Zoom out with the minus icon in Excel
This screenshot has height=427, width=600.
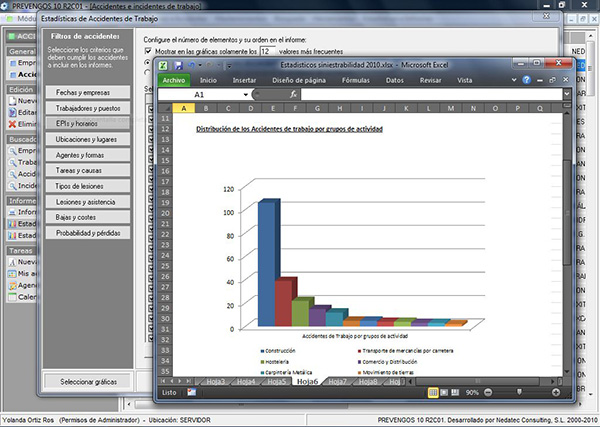pos(488,392)
